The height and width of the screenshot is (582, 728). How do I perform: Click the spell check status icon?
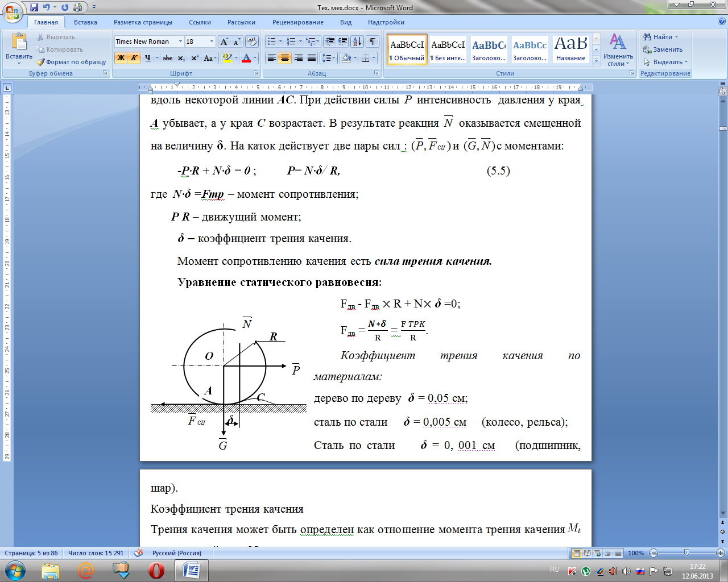point(138,553)
